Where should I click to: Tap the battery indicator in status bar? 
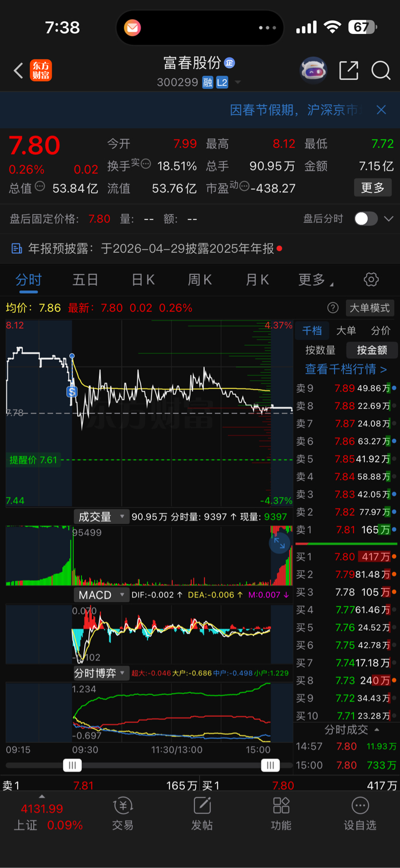[364, 27]
